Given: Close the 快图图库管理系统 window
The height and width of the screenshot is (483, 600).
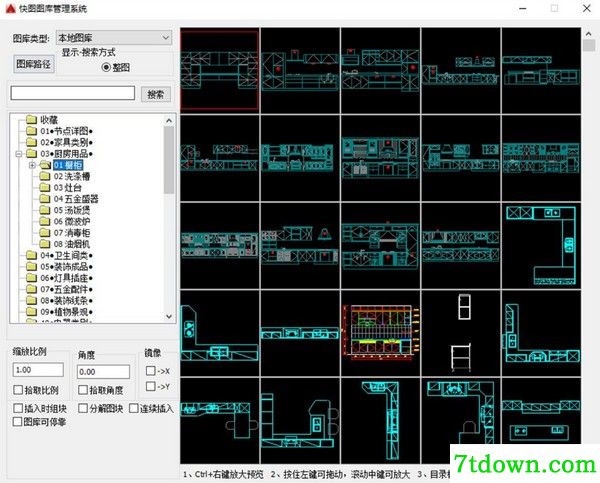Looking at the screenshot, I should pos(587,8).
